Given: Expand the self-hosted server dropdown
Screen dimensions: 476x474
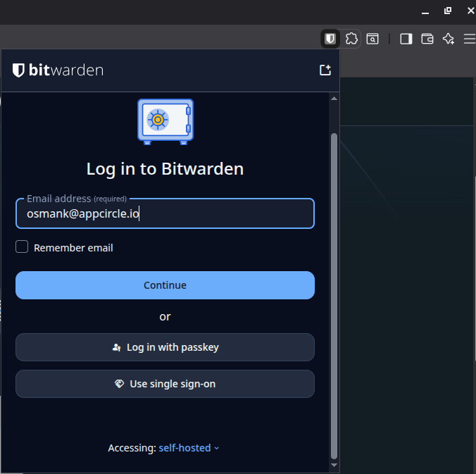Looking at the screenshot, I should pos(189,448).
